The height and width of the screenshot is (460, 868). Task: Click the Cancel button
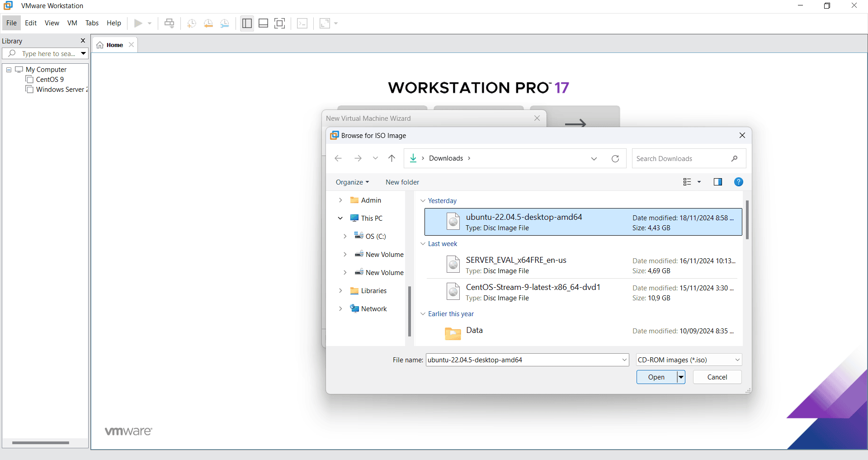(717, 377)
